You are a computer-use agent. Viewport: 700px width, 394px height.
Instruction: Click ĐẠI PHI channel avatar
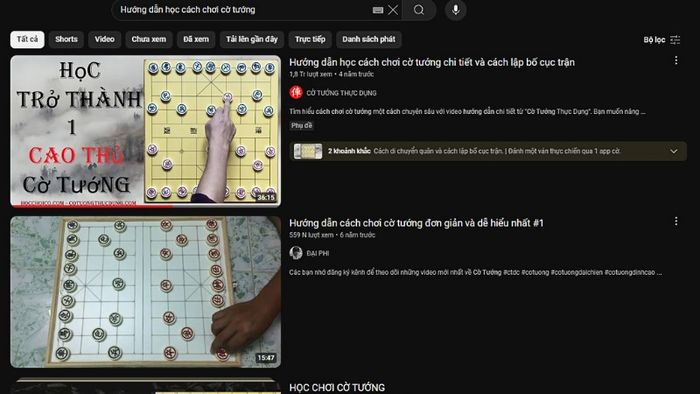(x=296, y=253)
